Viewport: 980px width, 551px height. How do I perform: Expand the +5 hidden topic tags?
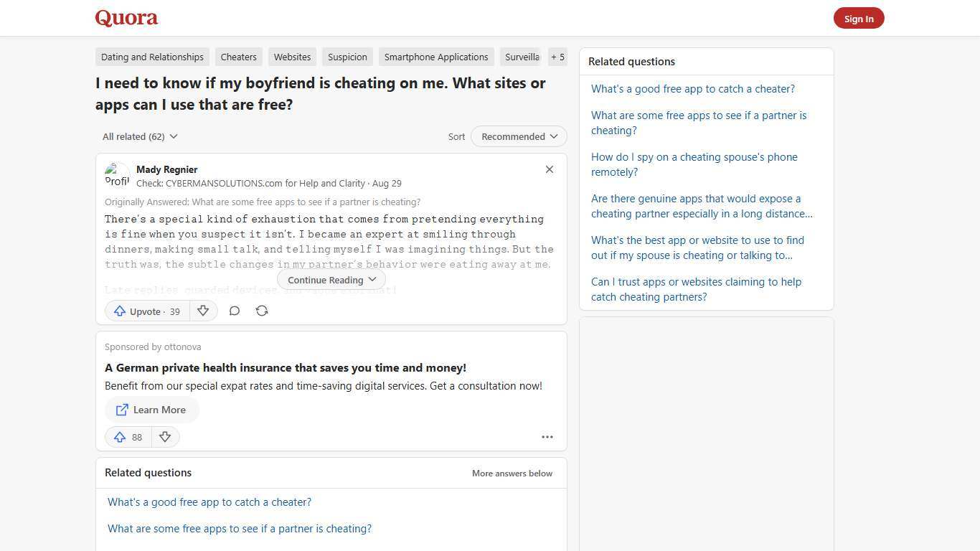click(x=557, y=57)
